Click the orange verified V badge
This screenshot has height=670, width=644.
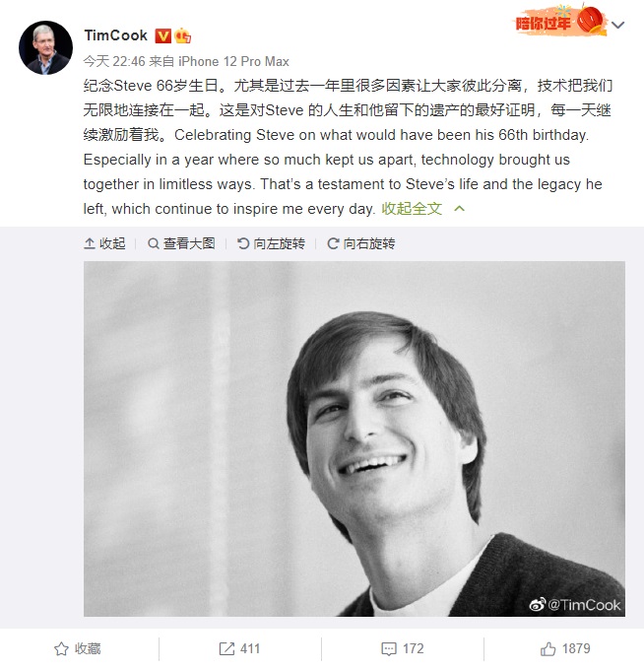[x=162, y=35]
